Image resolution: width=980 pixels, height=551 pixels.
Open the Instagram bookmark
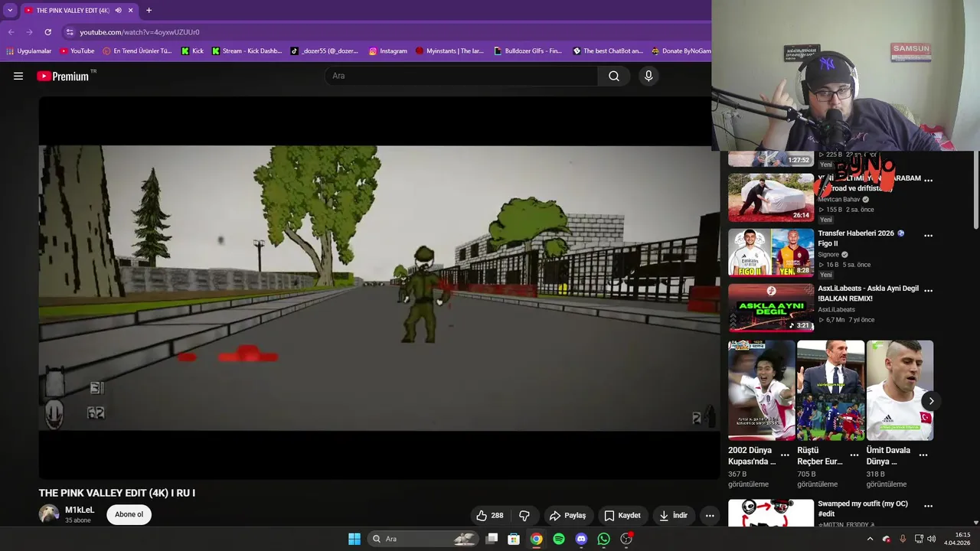pos(388,51)
